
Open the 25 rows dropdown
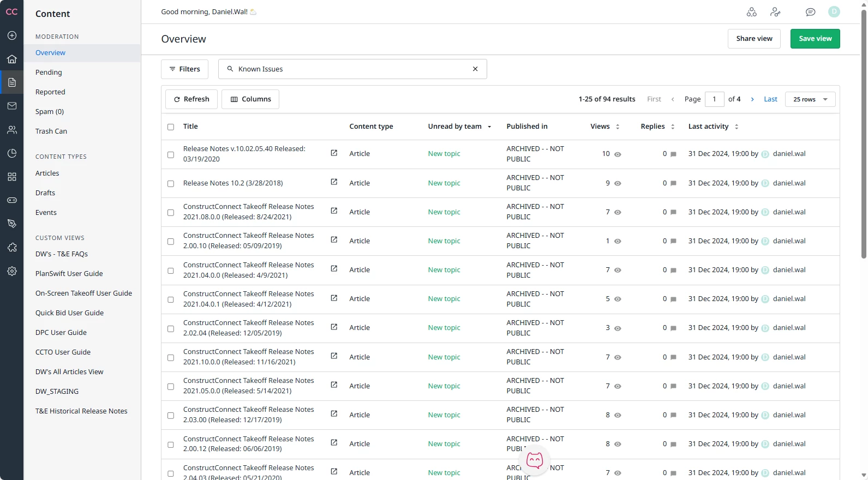coord(810,99)
